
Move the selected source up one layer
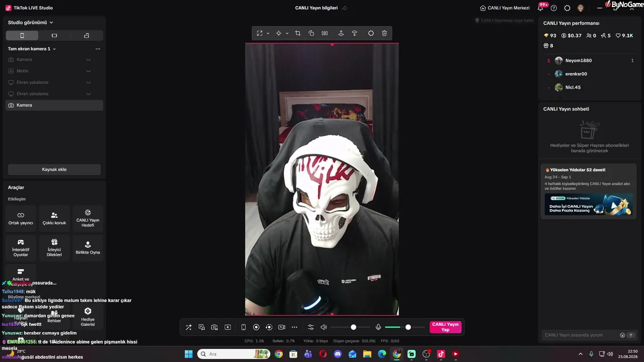(341, 33)
